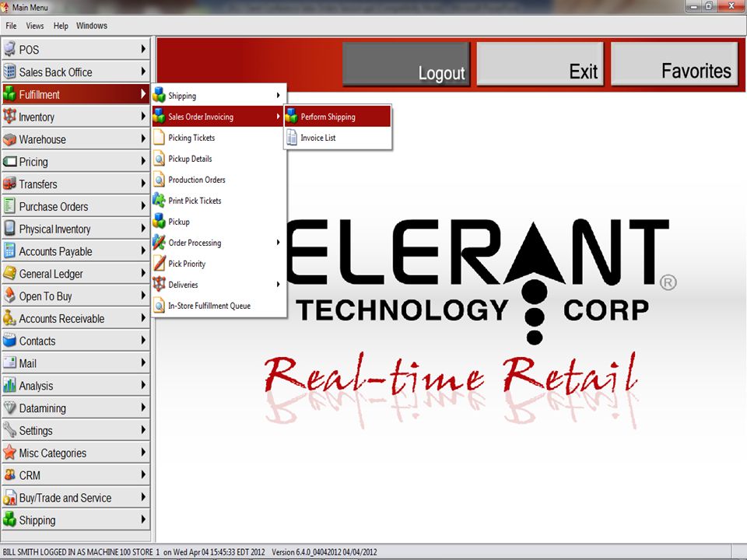This screenshot has width=747, height=560.
Task: Expand the Inventory submenu arrow
Action: (143, 116)
